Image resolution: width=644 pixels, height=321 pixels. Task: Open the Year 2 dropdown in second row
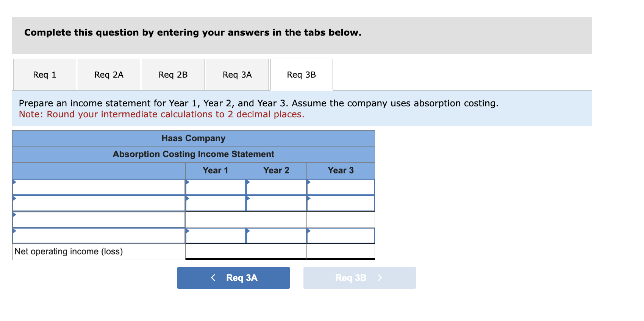pos(276,203)
